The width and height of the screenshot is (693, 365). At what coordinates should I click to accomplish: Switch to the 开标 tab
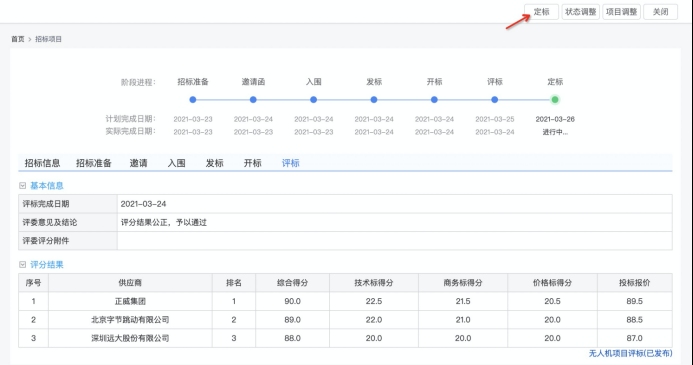253,163
